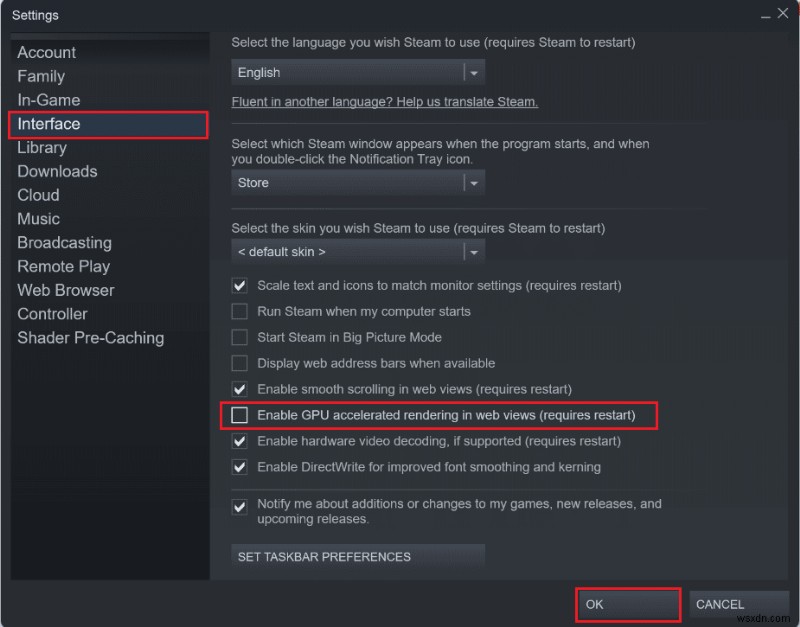Toggle Scale text and icons checkbox
800x627 pixels.
[x=240, y=285]
